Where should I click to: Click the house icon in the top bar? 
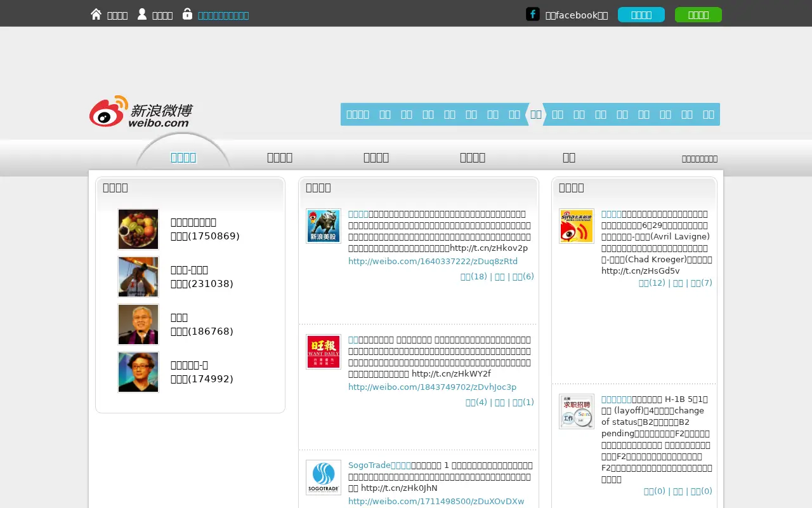click(x=96, y=14)
